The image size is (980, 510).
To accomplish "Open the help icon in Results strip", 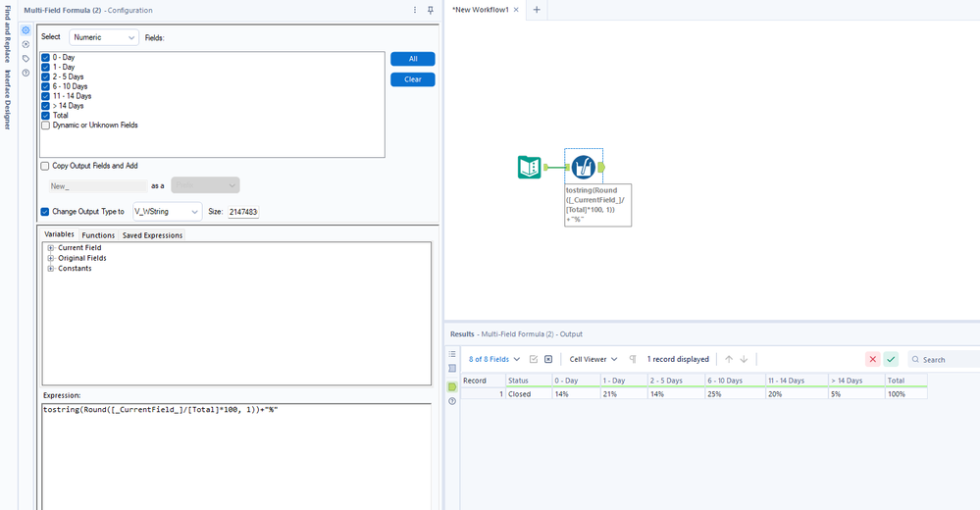I will pos(452,401).
